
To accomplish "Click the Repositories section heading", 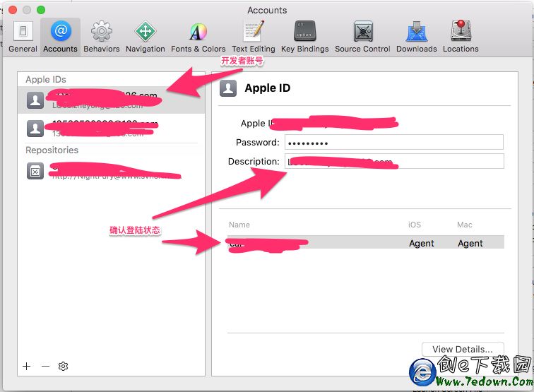I will [x=52, y=150].
